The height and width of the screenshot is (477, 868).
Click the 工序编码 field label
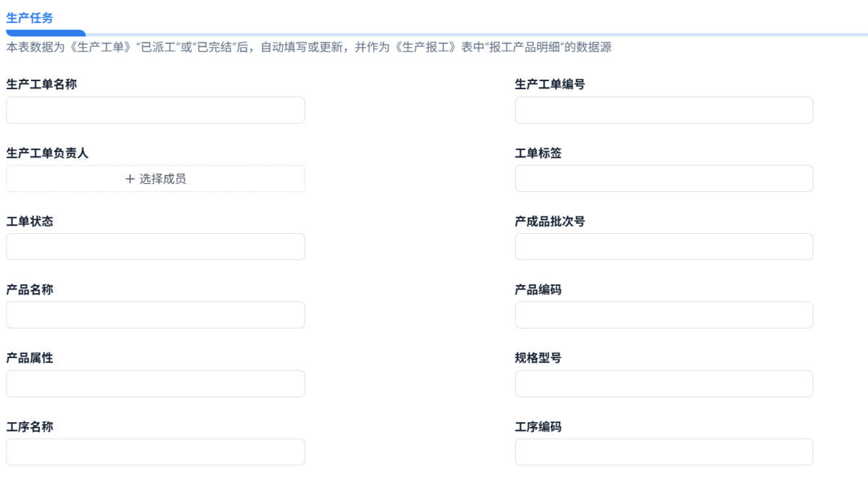point(536,427)
